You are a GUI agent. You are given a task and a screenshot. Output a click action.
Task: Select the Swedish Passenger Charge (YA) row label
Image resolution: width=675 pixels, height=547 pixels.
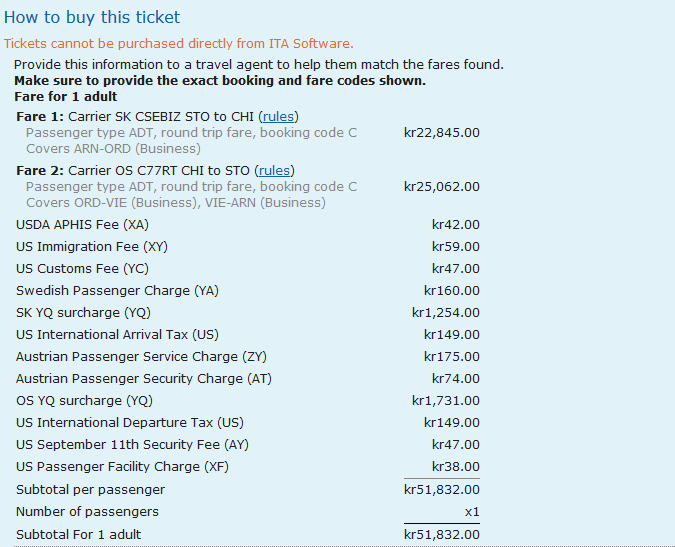[x=117, y=291]
